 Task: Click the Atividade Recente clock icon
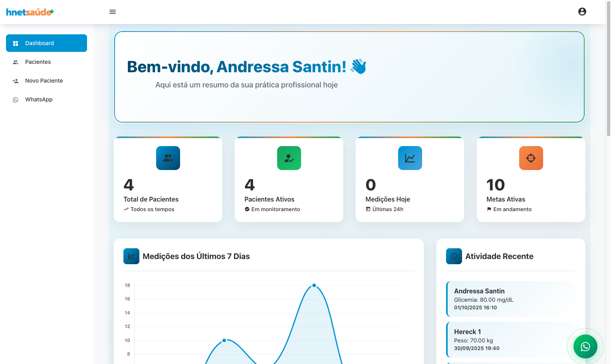454,256
